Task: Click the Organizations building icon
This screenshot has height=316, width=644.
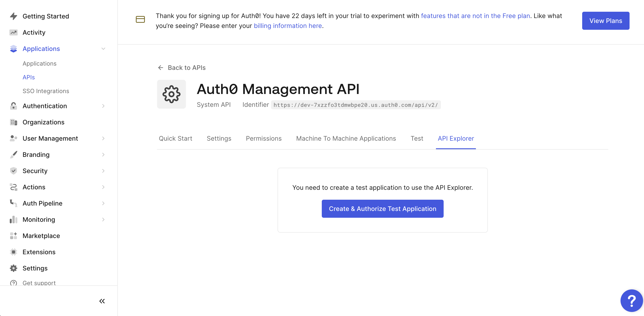Action: [14, 122]
